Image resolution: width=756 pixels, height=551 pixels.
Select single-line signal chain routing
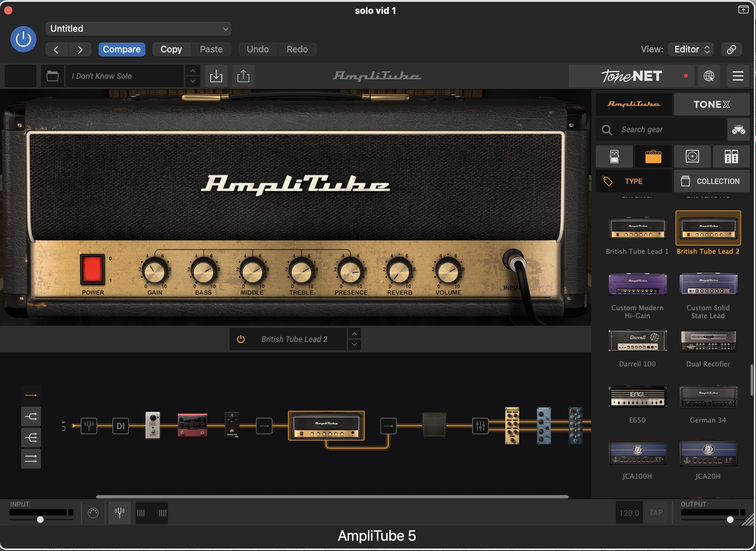(31, 395)
